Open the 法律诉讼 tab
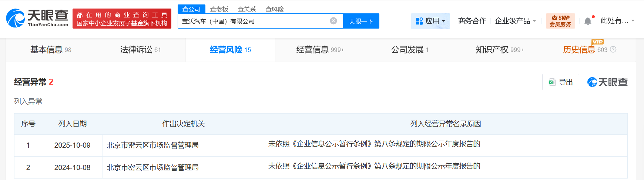The image size is (644, 180). click(x=140, y=50)
